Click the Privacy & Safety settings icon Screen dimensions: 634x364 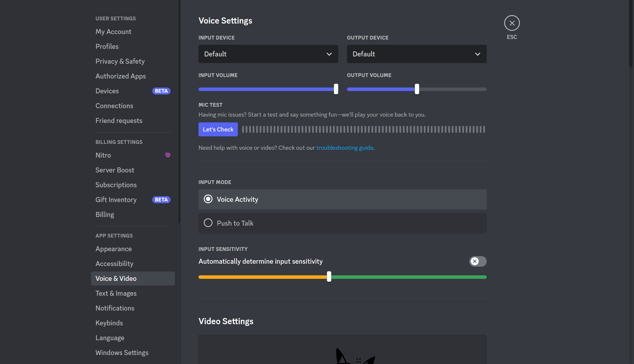pos(120,61)
